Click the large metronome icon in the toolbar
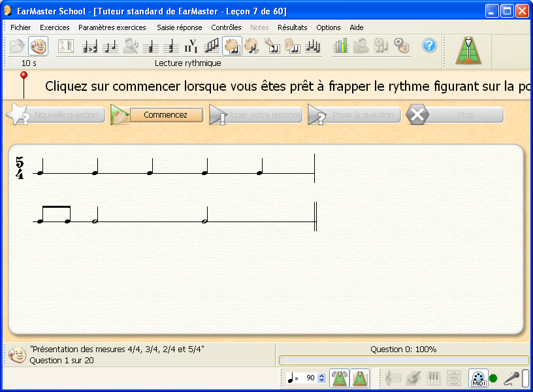 (468, 50)
